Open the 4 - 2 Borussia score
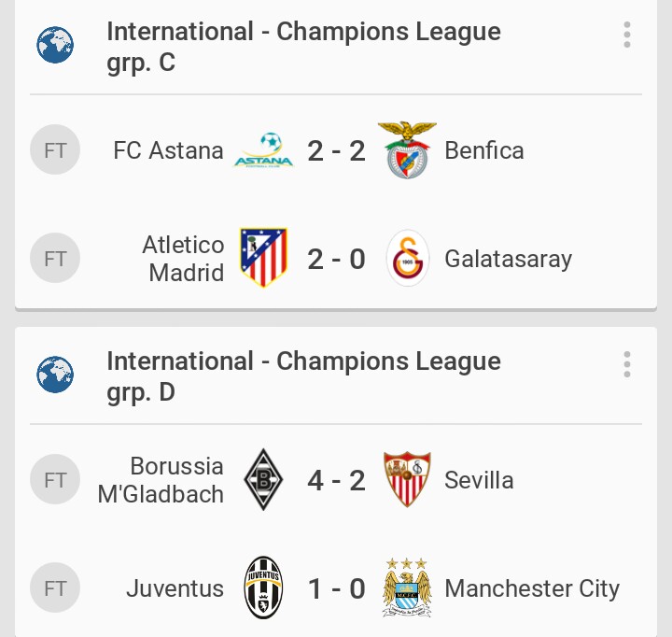The width and height of the screenshot is (672, 637). [336, 480]
